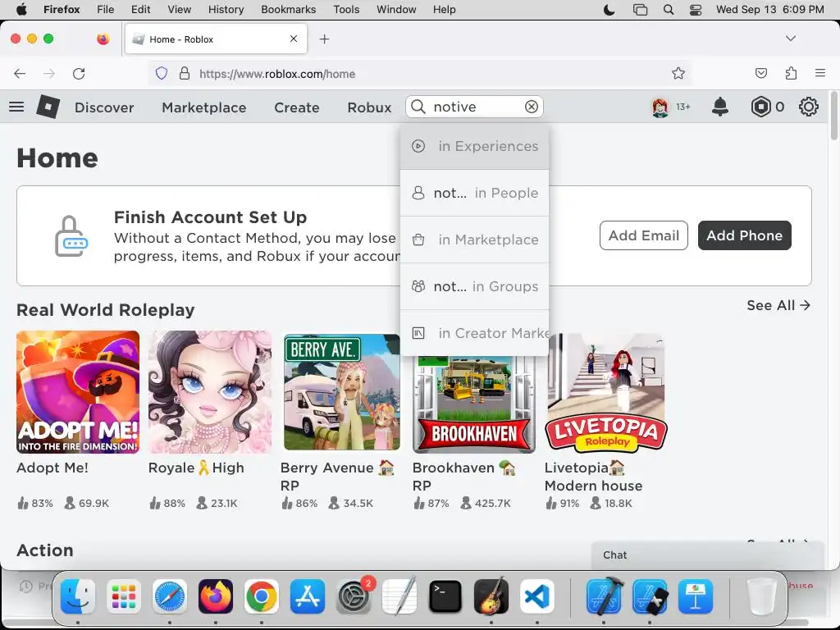See all Real World Roleplay experiences
This screenshot has height=630, width=840.
[x=778, y=305]
